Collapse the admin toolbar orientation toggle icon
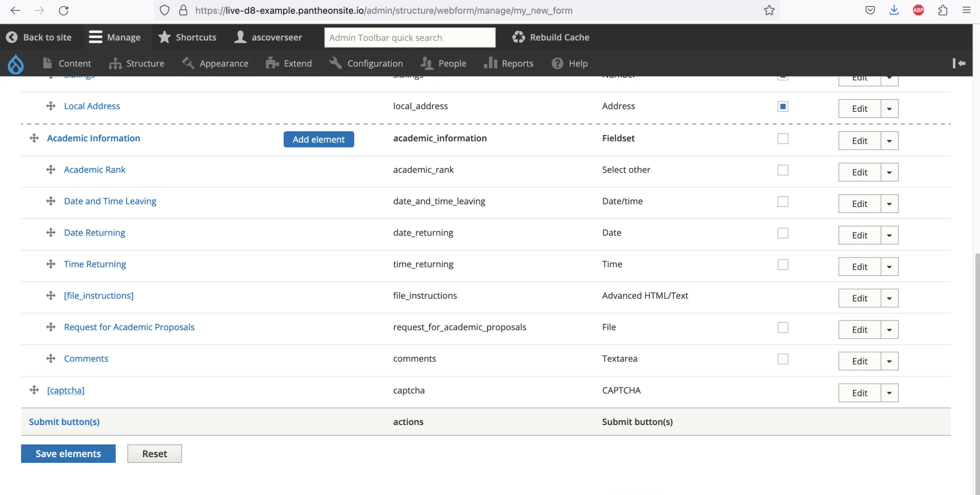Screen dimensions: 980x495 click(x=959, y=63)
